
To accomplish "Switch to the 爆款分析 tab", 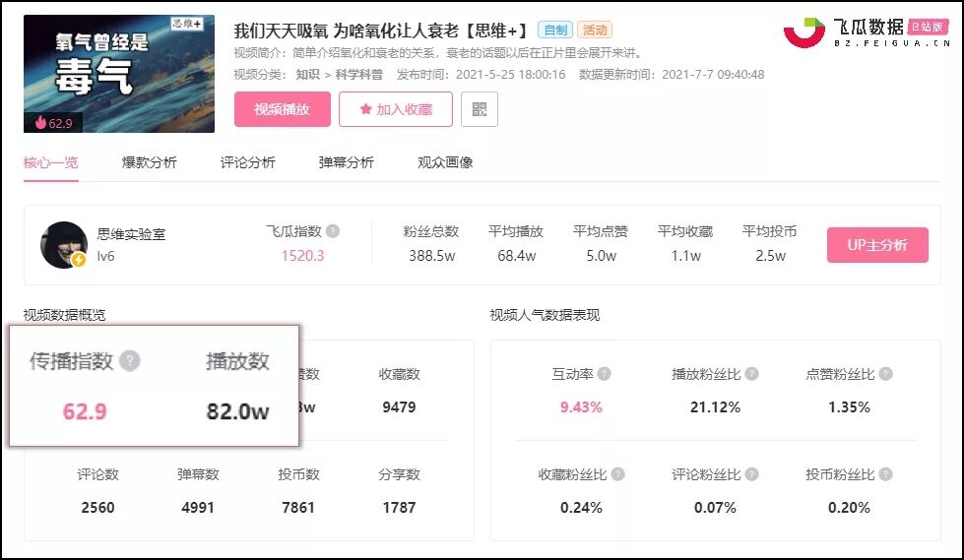I will (x=150, y=163).
